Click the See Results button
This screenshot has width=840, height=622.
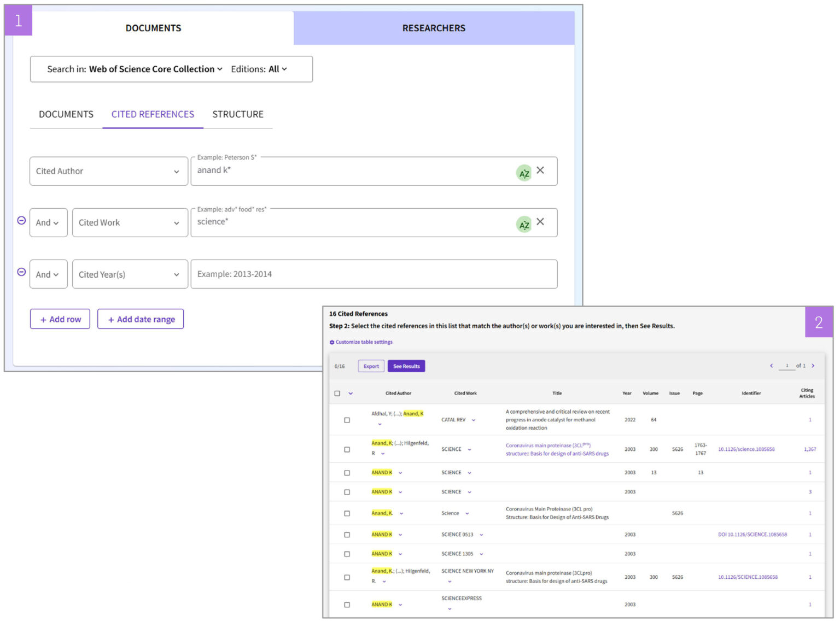(x=406, y=366)
